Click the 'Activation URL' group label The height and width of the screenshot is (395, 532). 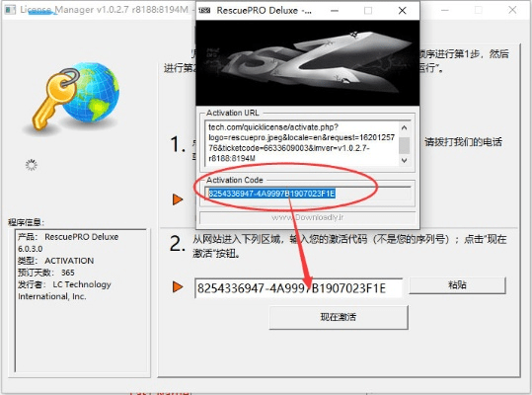point(233,113)
